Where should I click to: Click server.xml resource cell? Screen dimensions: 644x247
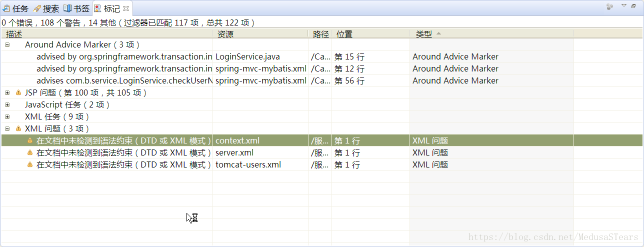pos(234,152)
